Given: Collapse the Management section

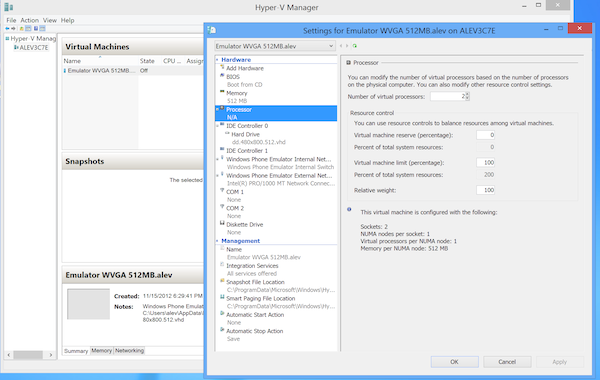Looking at the screenshot, I should click(x=217, y=241).
